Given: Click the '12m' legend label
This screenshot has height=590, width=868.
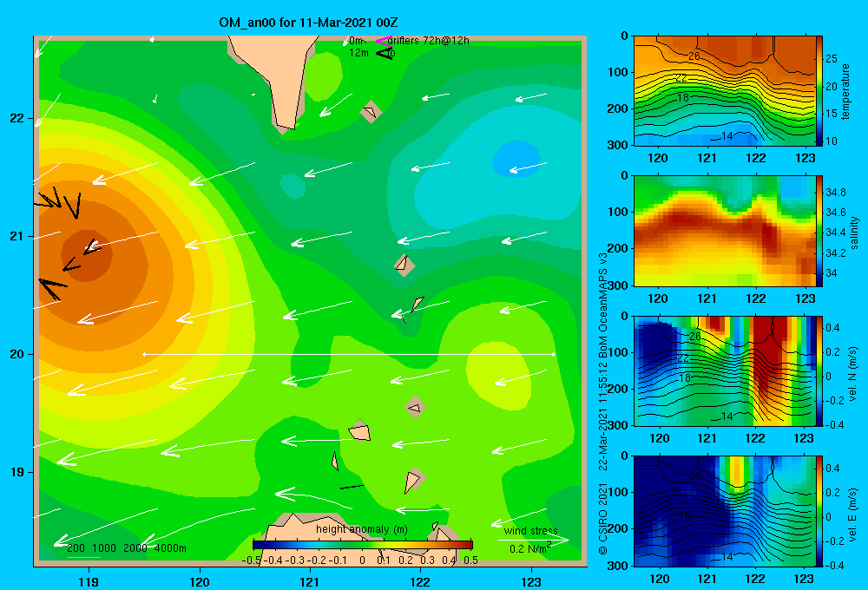Looking at the screenshot, I should point(358,53).
